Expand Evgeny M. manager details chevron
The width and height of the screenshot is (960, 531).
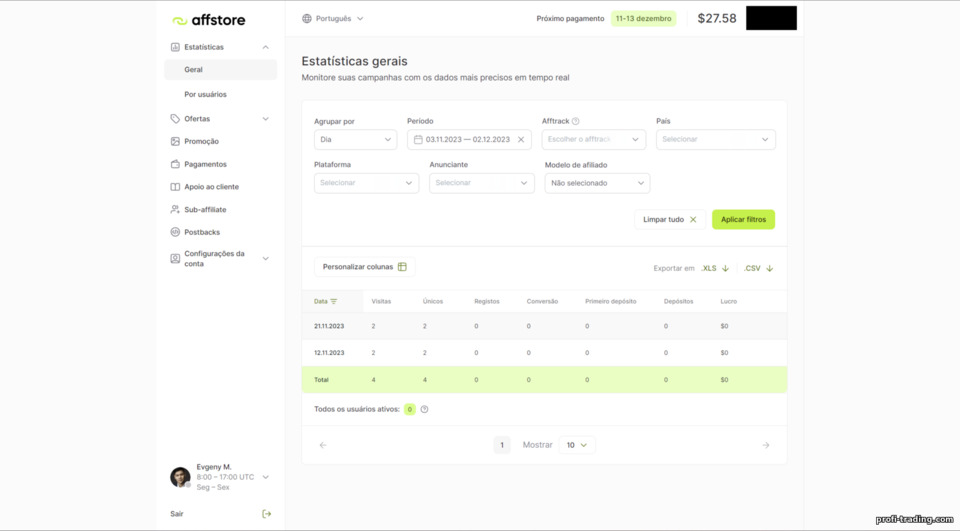[266, 477]
